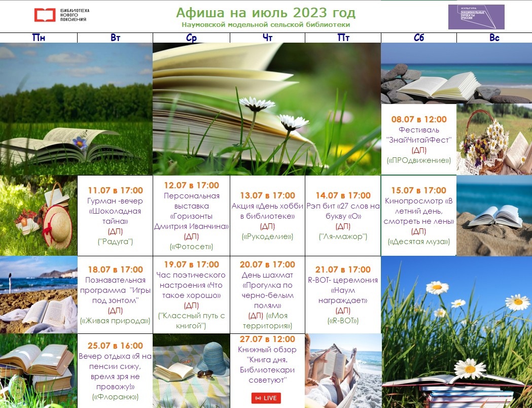The width and height of the screenshot is (532, 408).
Task: Click the 20.07 День шахмат event
Action: 267,295
